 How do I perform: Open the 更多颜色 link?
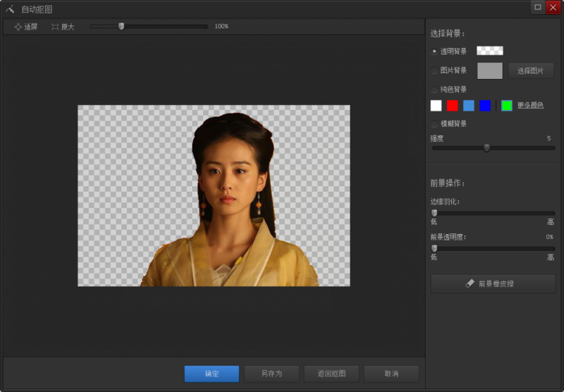530,105
